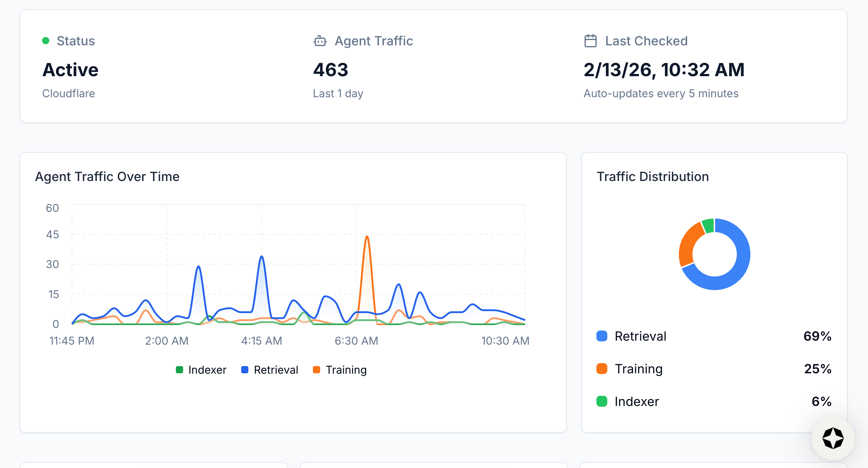Click the calendar icon beside Last Checked
Image resolution: width=868 pixels, height=468 pixels.
[590, 41]
